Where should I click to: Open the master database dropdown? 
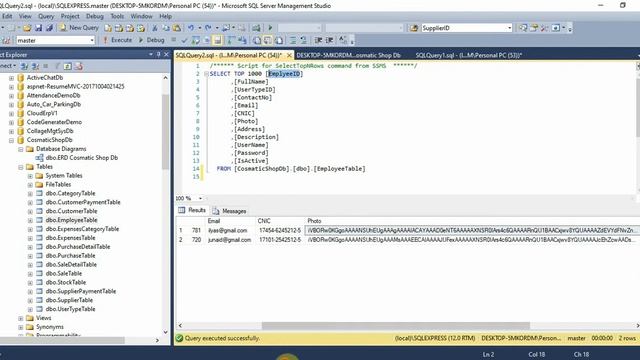click(92, 40)
